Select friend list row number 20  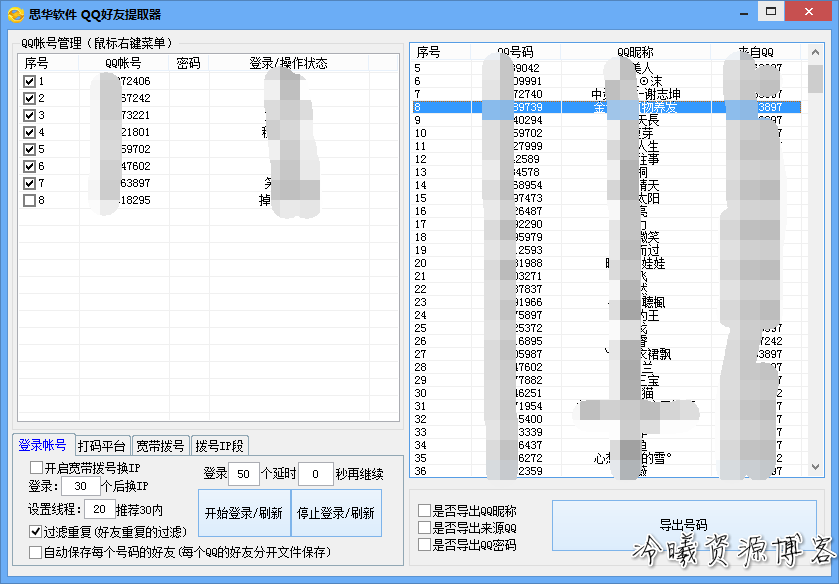(x=606, y=263)
